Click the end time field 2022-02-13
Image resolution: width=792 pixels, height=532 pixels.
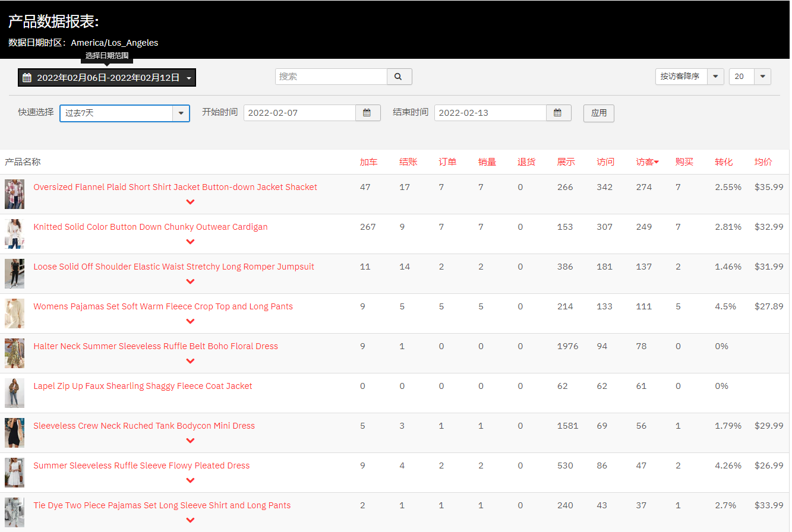click(491, 113)
